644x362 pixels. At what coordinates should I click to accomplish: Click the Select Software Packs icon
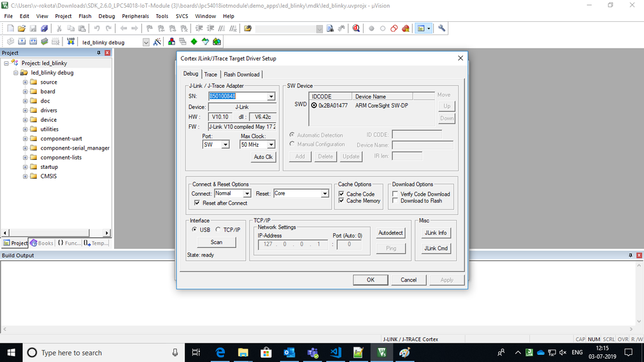tap(206, 42)
